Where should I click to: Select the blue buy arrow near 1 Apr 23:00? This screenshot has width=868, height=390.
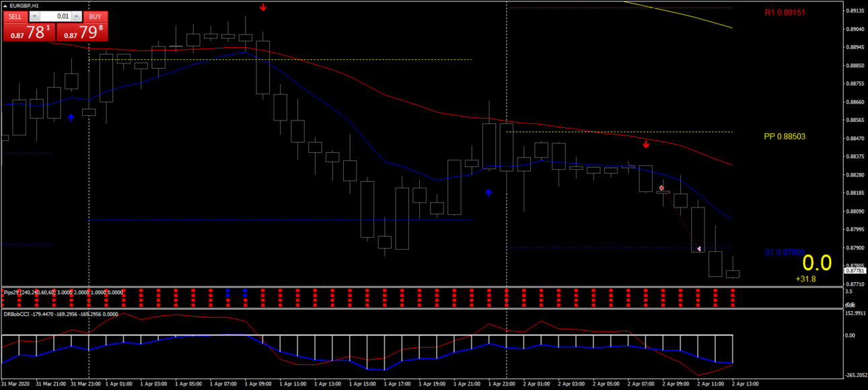coord(489,193)
